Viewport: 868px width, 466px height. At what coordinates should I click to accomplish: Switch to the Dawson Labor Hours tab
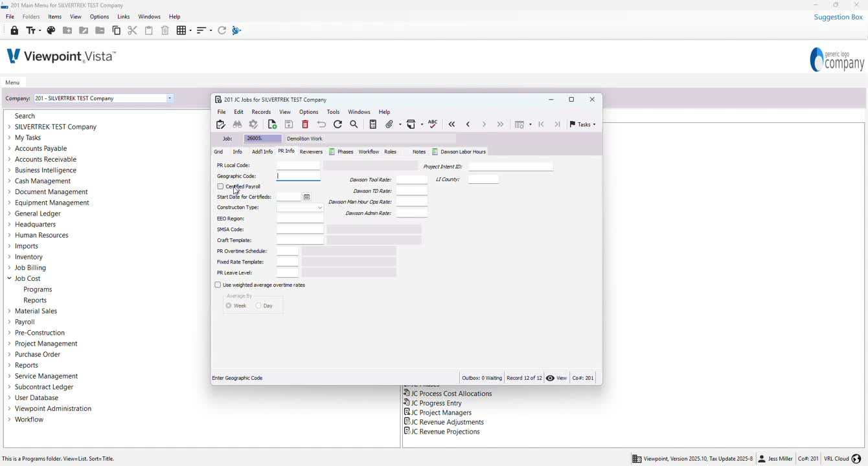click(x=459, y=151)
